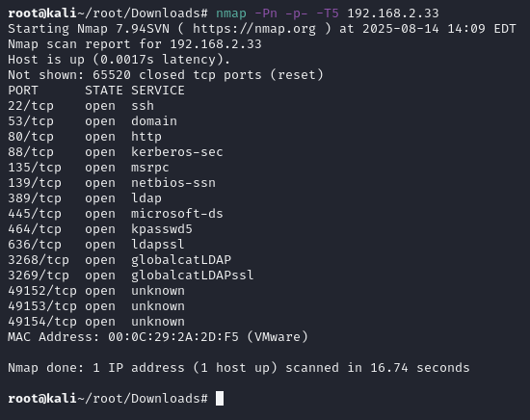Click the SERVICE column header

[158, 91]
